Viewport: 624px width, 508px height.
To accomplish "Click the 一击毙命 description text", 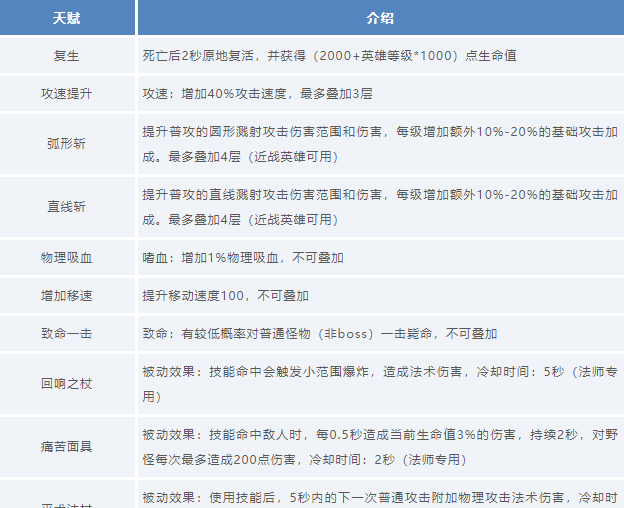I will pos(320,333).
